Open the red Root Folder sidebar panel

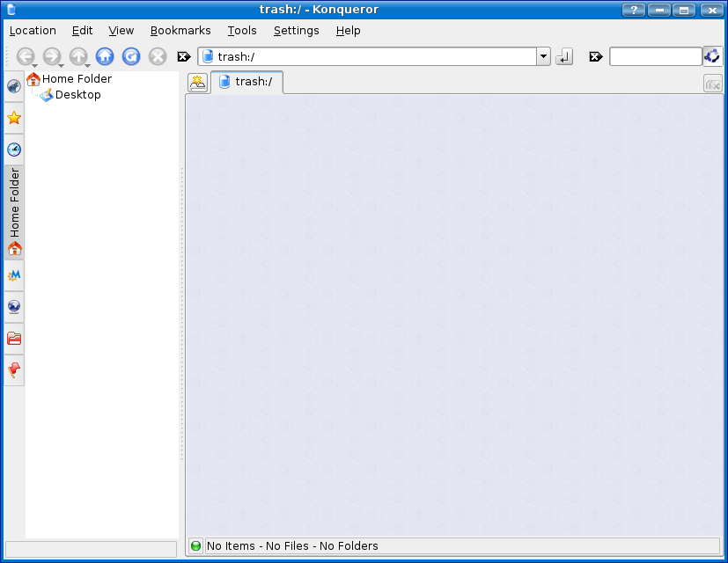[14, 338]
